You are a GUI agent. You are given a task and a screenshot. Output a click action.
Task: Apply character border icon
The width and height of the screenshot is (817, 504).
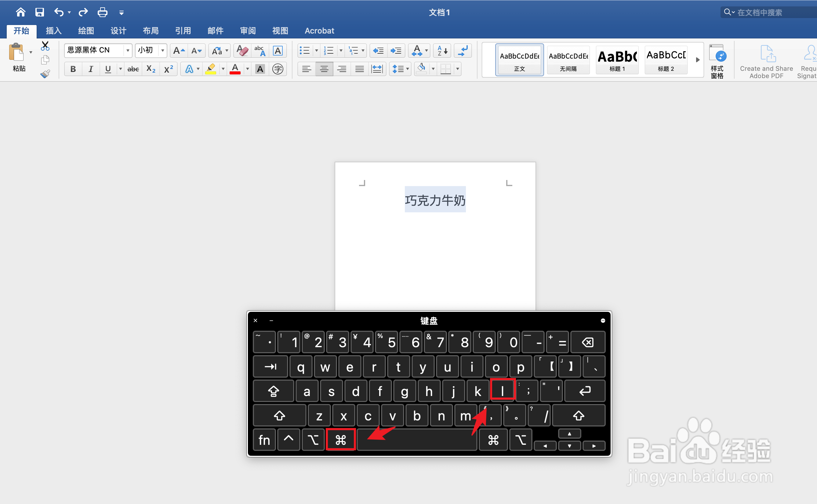point(278,51)
